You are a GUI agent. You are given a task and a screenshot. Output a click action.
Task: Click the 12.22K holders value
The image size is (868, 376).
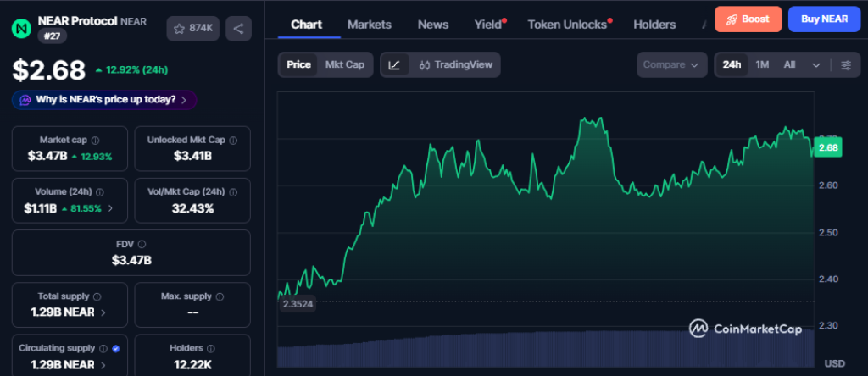click(x=192, y=364)
